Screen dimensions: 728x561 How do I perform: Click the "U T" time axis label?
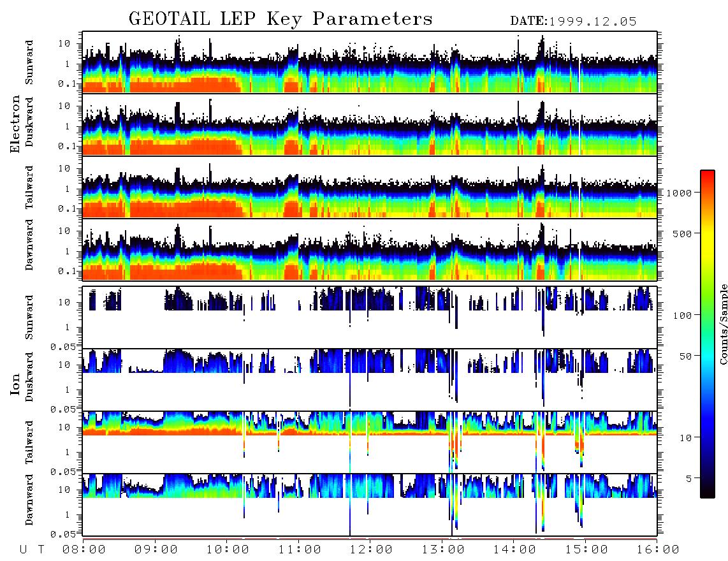(32, 550)
